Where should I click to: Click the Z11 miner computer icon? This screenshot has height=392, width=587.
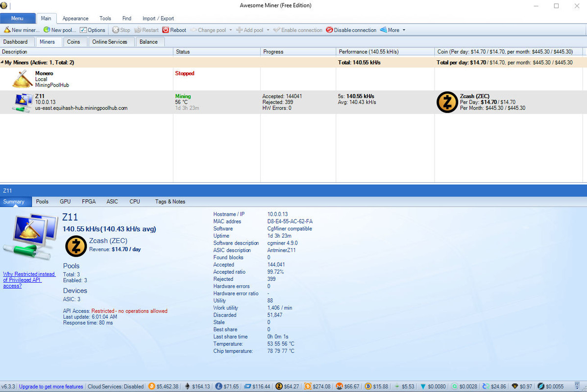coord(23,102)
